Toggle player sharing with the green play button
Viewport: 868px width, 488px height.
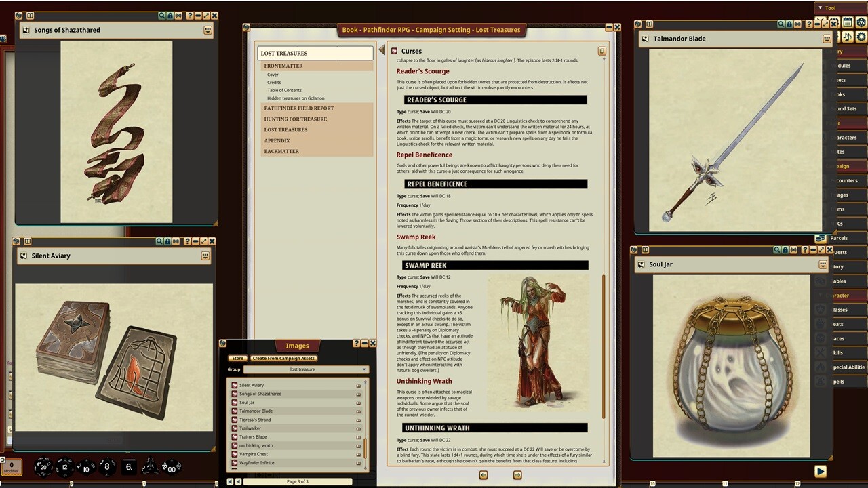pyautogui.click(x=821, y=471)
